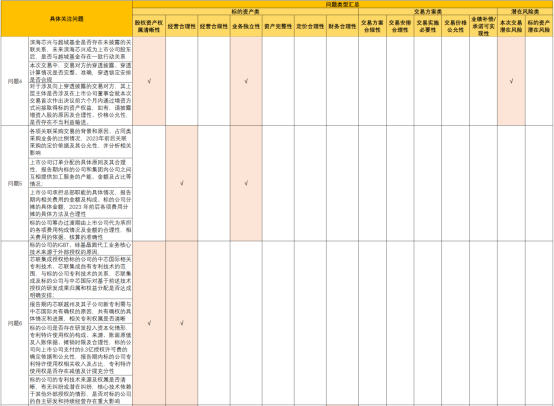Select the cell starting 报告期内芯联越州及其子公司
This screenshot has height=406, width=554.
point(80,311)
